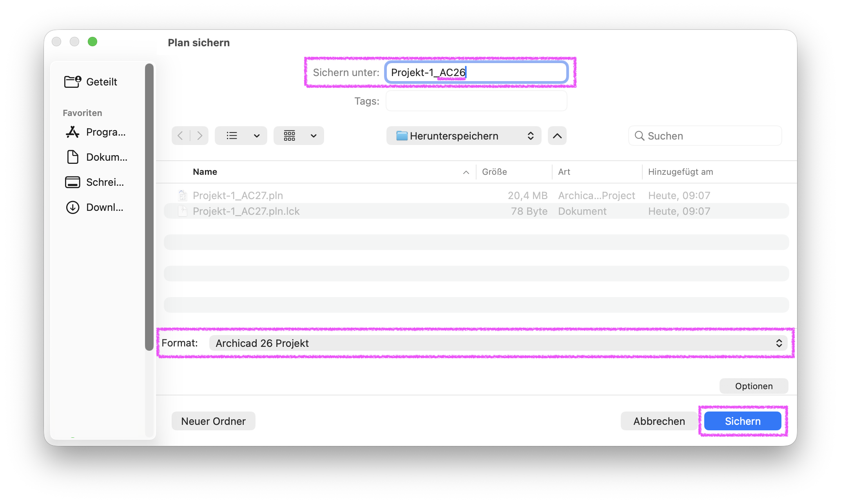Click the Sichern unter filename field
The height and width of the screenshot is (504, 841).
pos(476,73)
